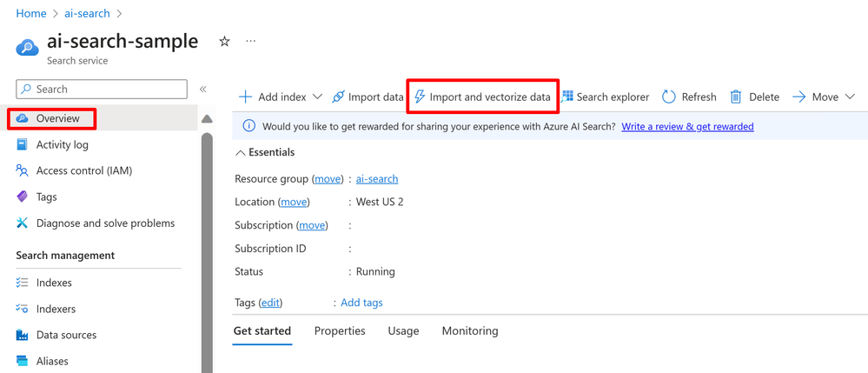This screenshot has width=868, height=373.
Task: Click the Refresh button label
Action: click(x=699, y=97)
